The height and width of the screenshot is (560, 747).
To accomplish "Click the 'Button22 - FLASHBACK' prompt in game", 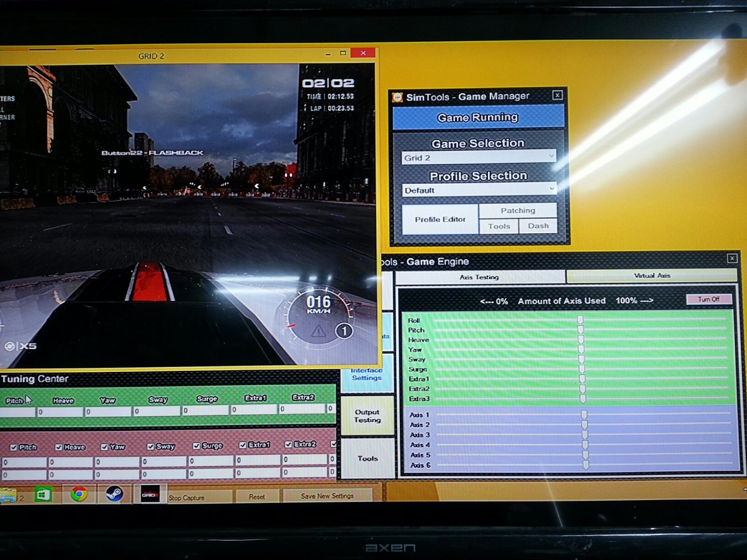I will point(152,153).
